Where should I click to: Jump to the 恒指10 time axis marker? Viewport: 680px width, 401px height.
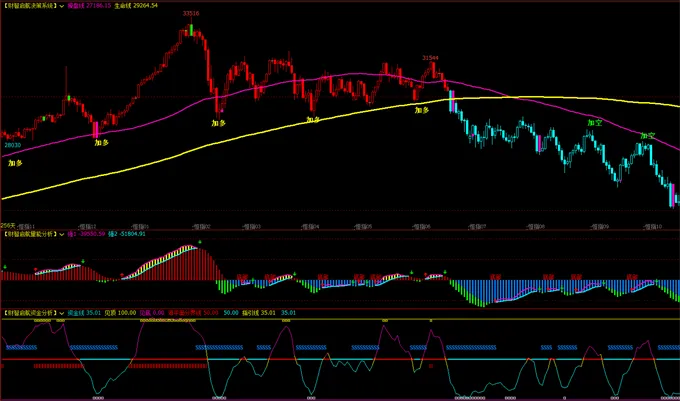coord(652,227)
